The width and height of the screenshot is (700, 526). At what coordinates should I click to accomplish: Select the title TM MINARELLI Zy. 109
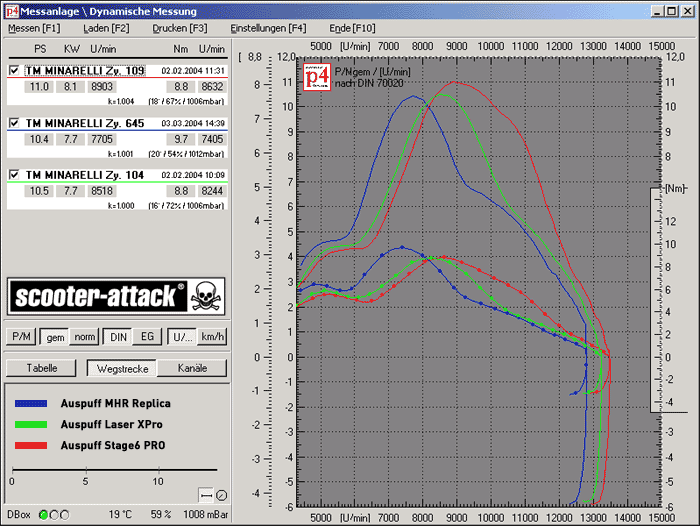coord(85,71)
